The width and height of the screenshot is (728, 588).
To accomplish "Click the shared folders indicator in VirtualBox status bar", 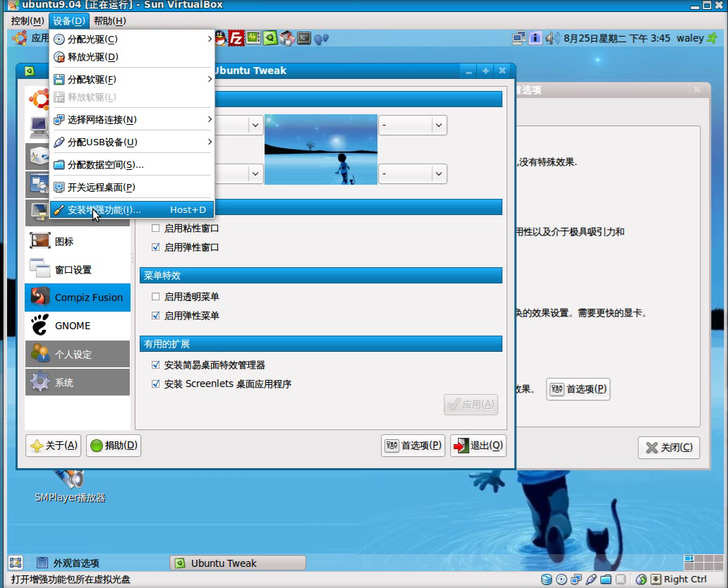I will 606,579.
